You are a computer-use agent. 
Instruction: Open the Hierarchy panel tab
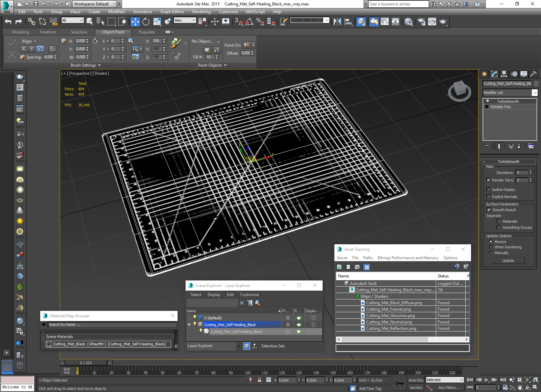pyautogui.click(x=504, y=74)
